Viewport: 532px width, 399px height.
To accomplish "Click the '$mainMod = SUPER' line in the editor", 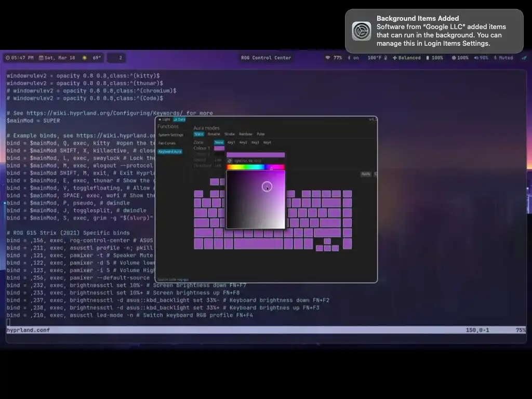I will [33, 121].
